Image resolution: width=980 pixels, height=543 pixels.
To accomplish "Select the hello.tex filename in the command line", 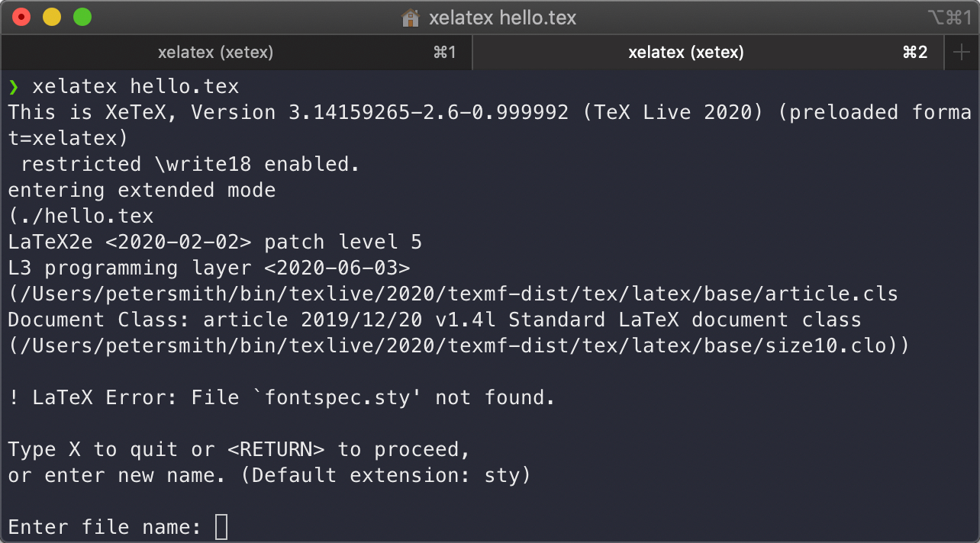I will click(183, 86).
